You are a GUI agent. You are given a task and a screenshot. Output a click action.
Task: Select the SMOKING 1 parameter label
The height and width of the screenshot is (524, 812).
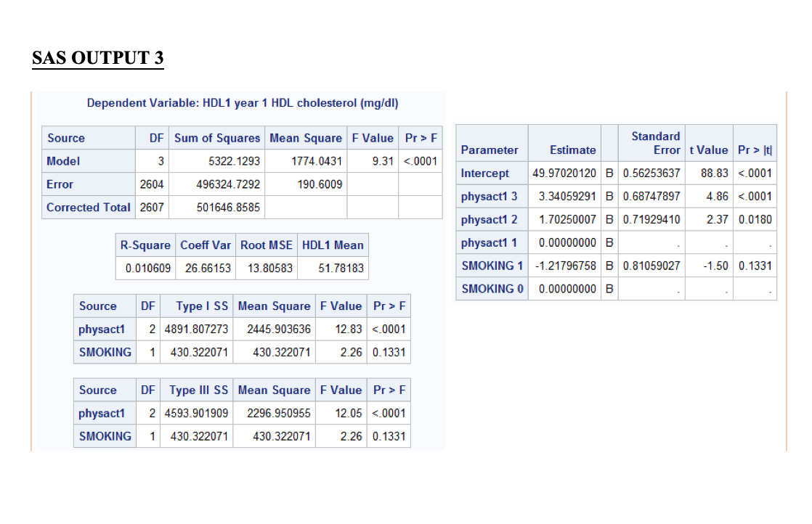pyautogui.click(x=492, y=266)
